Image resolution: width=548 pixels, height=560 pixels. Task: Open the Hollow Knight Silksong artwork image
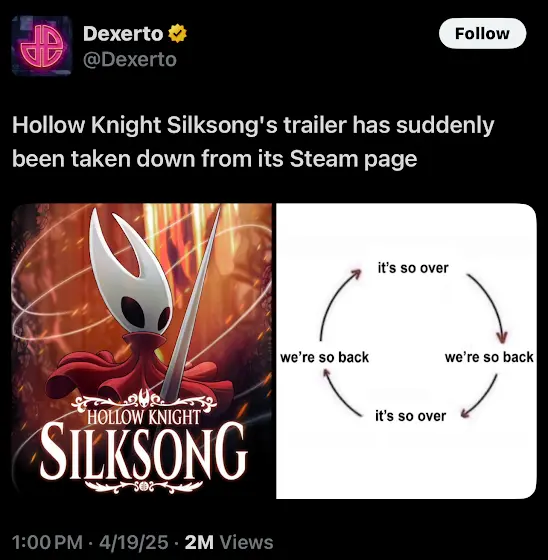[x=142, y=351]
